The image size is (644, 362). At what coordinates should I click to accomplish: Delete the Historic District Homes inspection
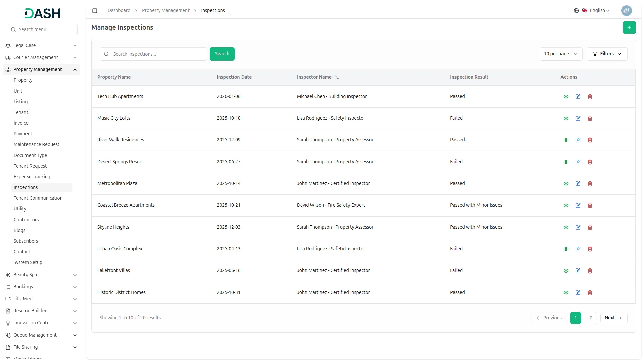[x=590, y=293]
